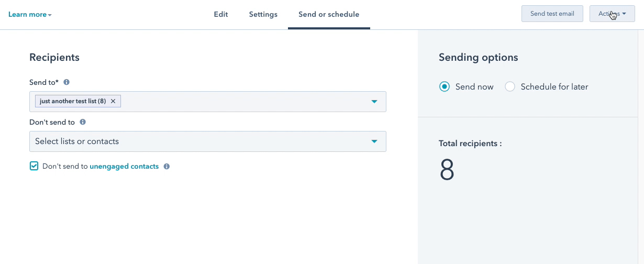
Task: Click the Total recipients count
Action: coord(447,170)
